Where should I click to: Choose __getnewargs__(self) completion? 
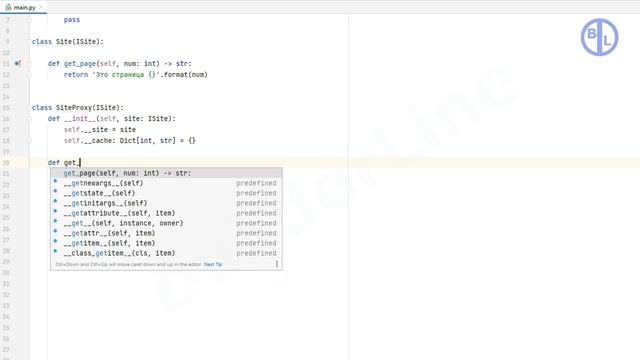click(166, 183)
